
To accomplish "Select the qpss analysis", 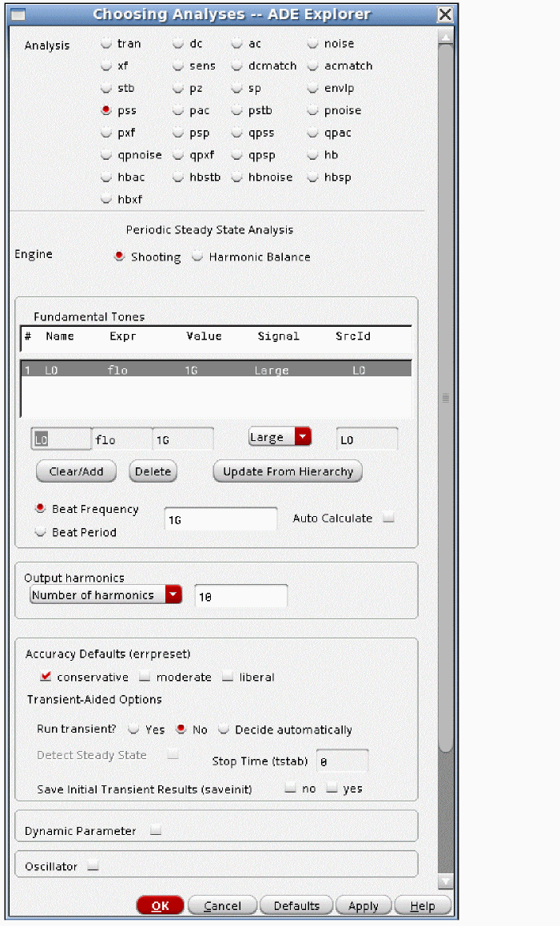I will pos(237,133).
